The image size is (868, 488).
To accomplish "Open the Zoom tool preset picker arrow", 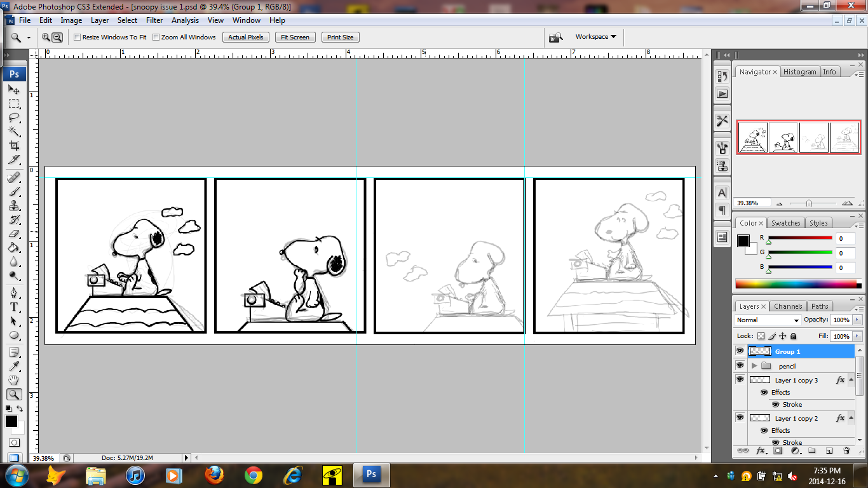I will coord(29,37).
